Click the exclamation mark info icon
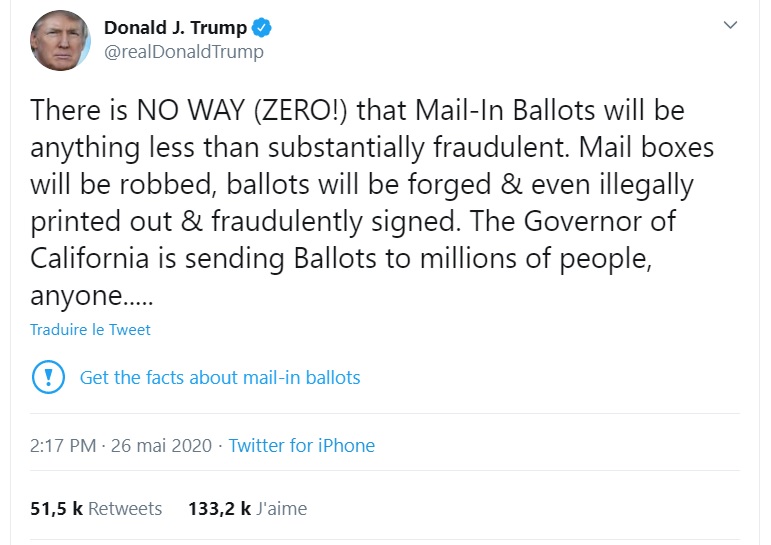The width and height of the screenshot is (771, 545). (47, 378)
